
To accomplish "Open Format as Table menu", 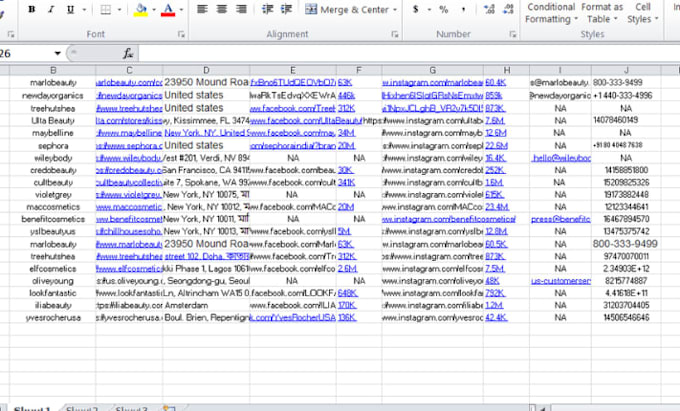I will (x=602, y=13).
